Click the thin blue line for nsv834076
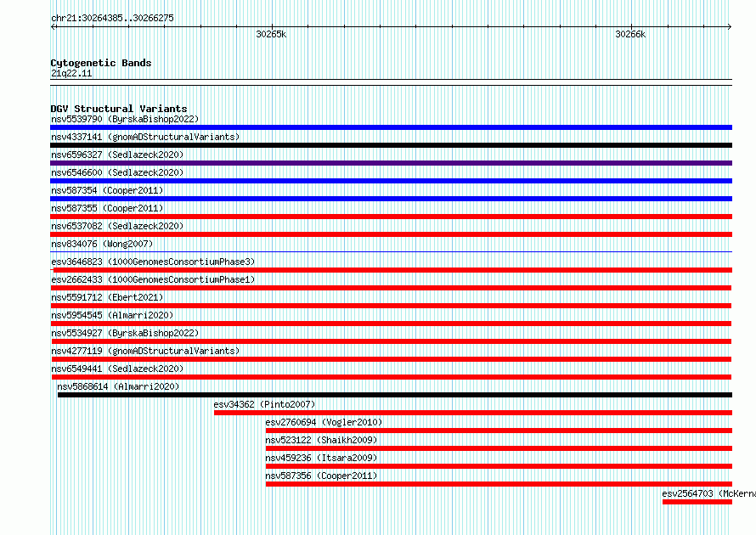This screenshot has width=756, height=535. (x=391, y=251)
